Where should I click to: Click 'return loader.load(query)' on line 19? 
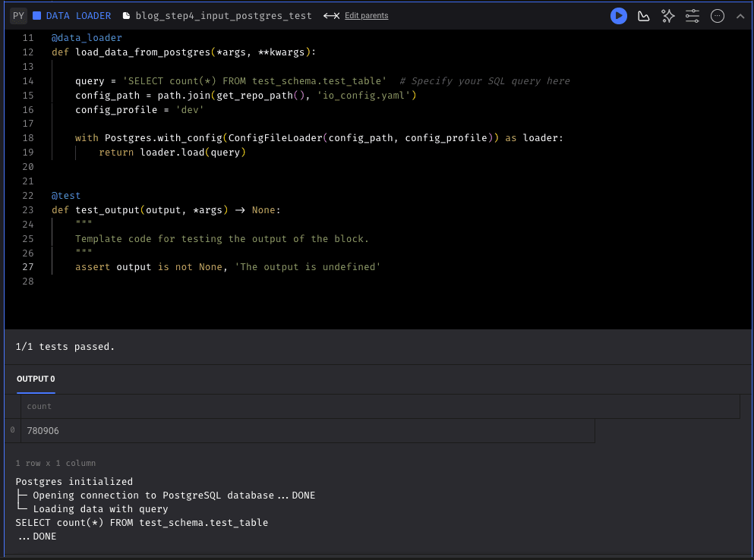[172, 153]
